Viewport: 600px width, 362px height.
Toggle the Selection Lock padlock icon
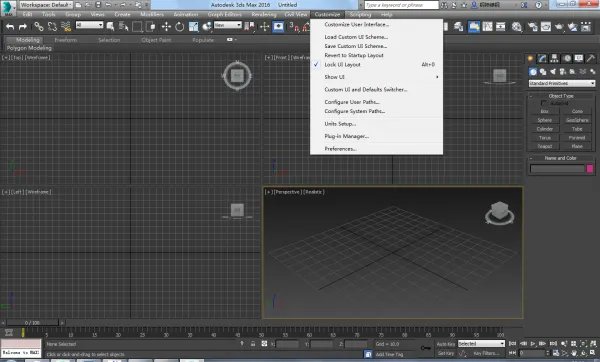coord(253,344)
